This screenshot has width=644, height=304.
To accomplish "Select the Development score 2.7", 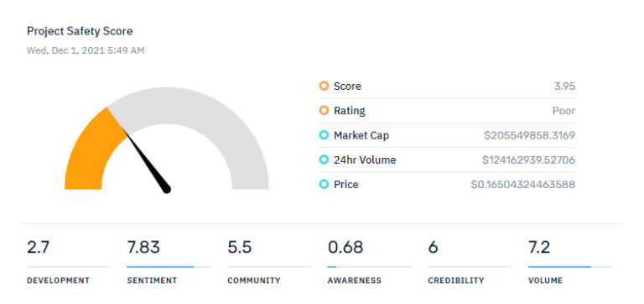I will click(x=39, y=248).
